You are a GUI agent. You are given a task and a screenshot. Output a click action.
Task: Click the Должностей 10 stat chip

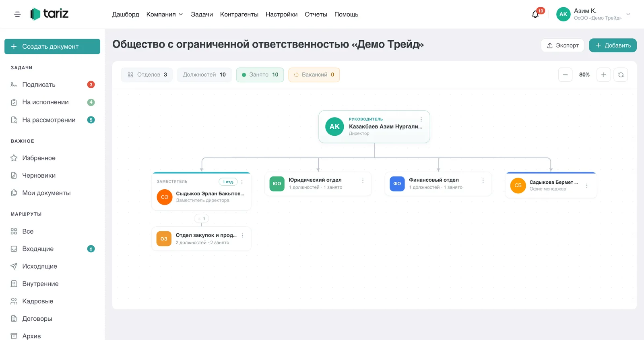[204, 75]
